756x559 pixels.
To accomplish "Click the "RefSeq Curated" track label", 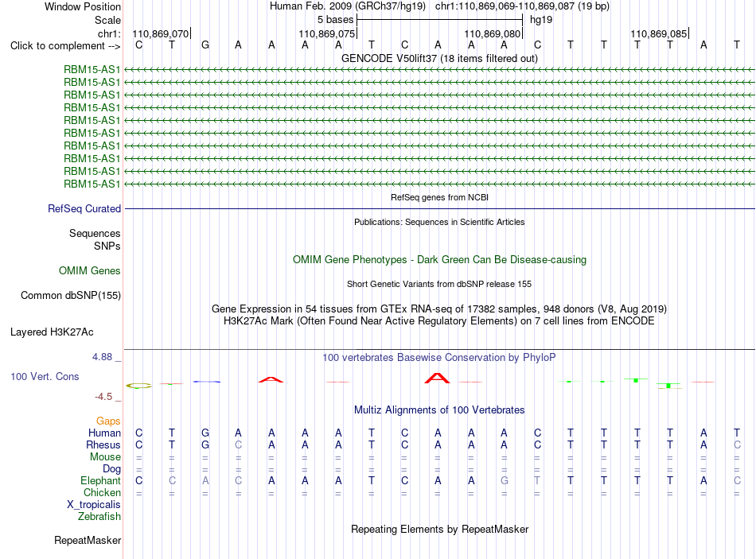I will pos(84,208).
